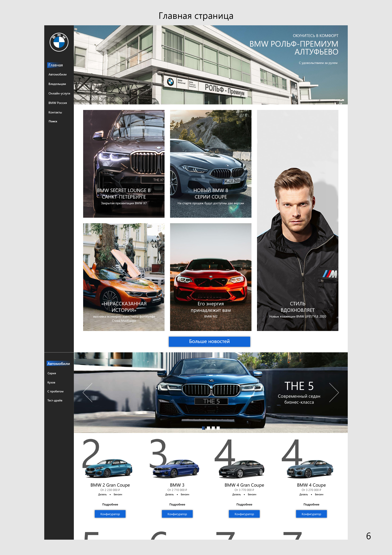The height and width of the screenshot is (555, 392).
Task: Click the BMW 4 Coupe title
Action: click(x=311, y=485)
